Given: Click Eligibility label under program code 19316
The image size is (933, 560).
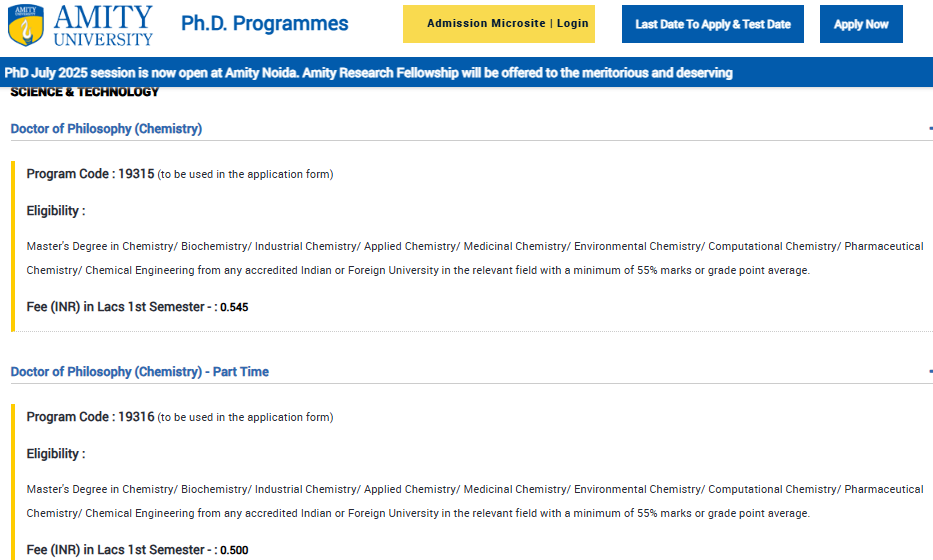Looking at the screenshot, I should tap(56, 454).
